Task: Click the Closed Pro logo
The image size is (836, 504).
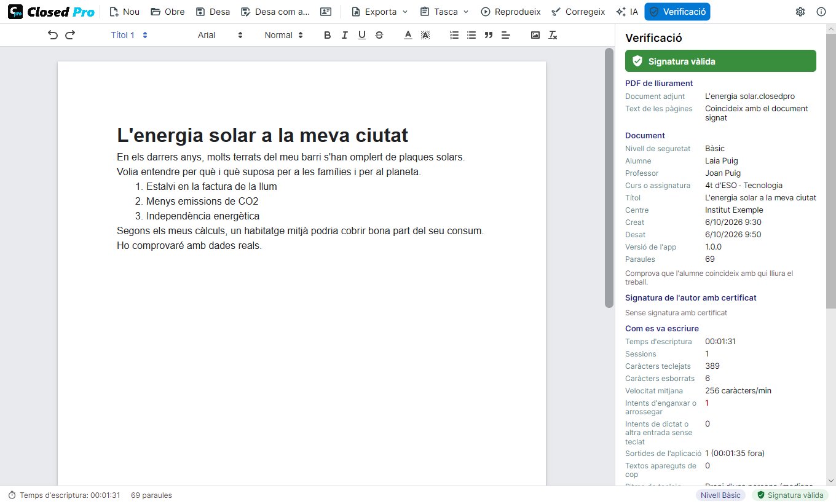Action: click(x=52, y=12)
